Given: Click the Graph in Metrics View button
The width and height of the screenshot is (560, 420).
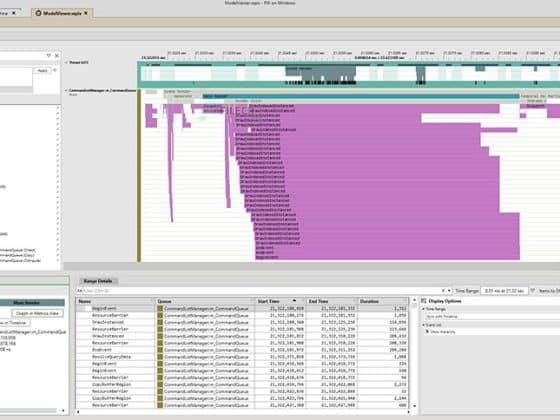Looking at the screenshot, I should pyautogui.click(x=38, y=313).
